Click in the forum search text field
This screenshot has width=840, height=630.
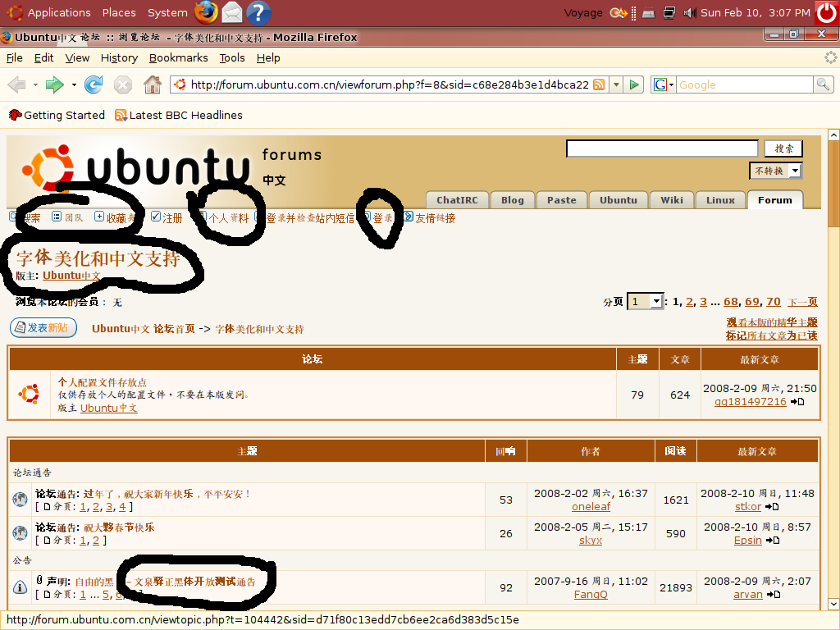pyautogui.click(x=662, y=148)
